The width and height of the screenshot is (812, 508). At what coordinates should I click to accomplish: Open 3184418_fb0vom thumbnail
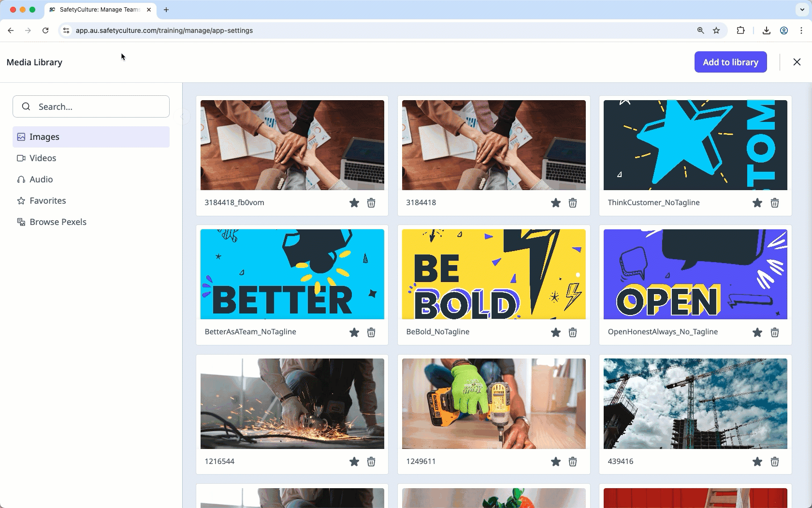pos(292,145)
